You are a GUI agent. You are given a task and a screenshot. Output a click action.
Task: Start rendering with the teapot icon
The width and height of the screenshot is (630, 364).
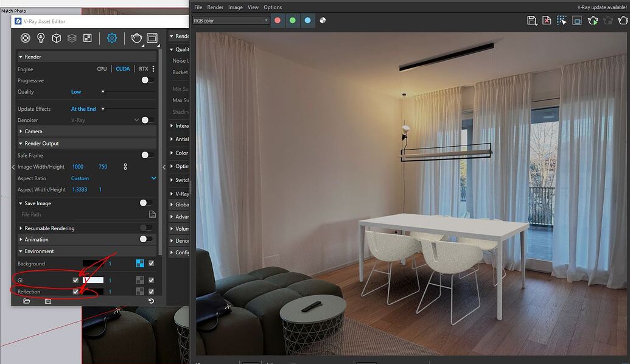pyautogui.click(x=137, y=38)
